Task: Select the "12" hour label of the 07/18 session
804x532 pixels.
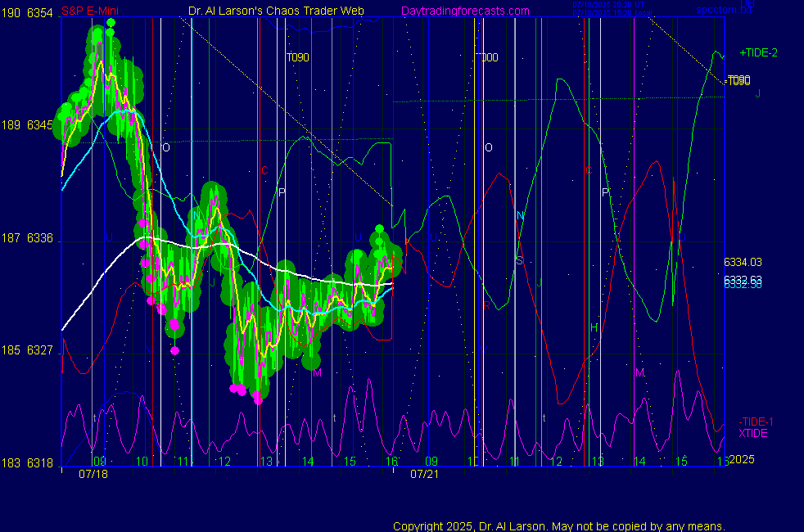Action: tap(224, 462)
